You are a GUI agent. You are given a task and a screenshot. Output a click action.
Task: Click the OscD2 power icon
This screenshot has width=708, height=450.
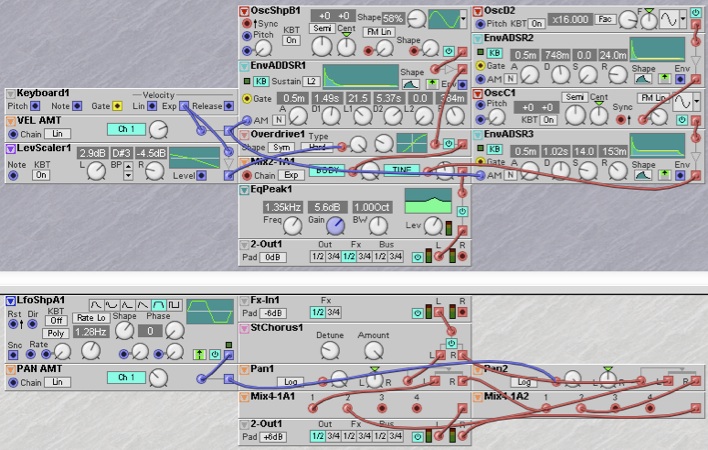[696, 12]
